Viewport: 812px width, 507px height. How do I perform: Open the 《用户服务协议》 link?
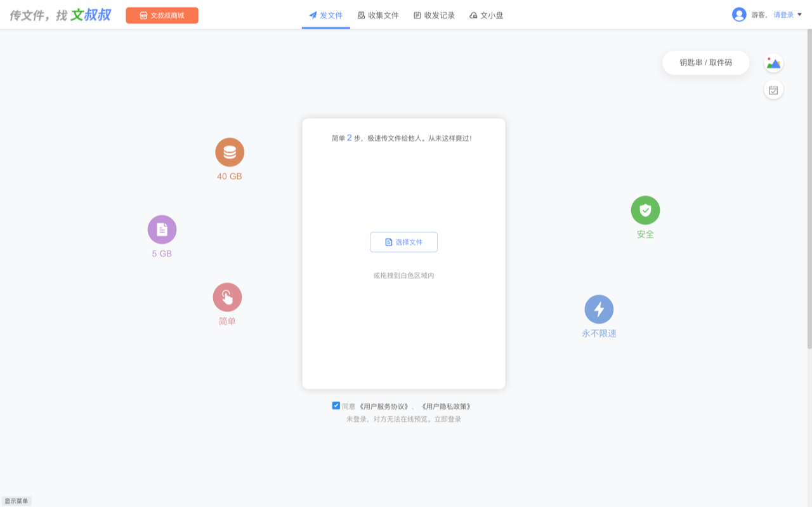(x=383, y=406)
